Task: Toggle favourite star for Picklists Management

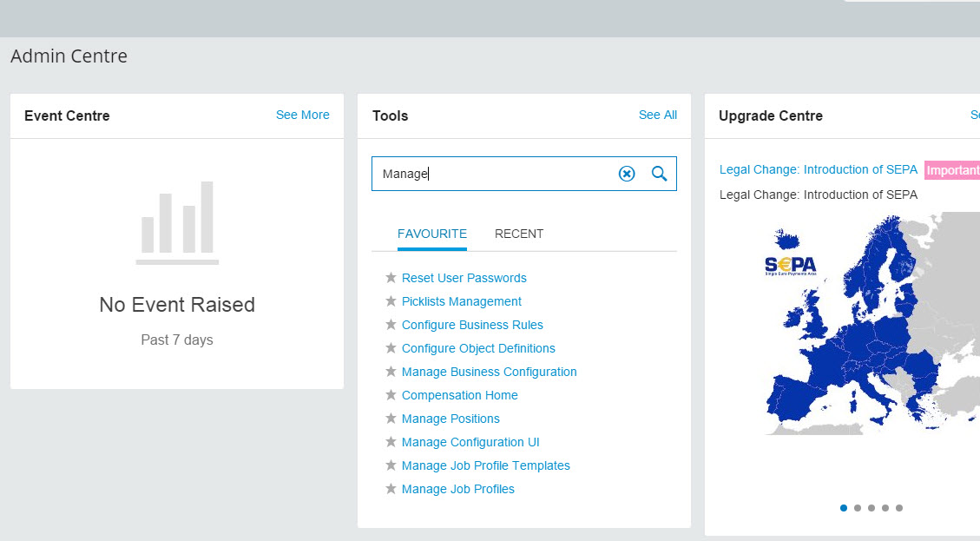Action: [x=391, y=301]
